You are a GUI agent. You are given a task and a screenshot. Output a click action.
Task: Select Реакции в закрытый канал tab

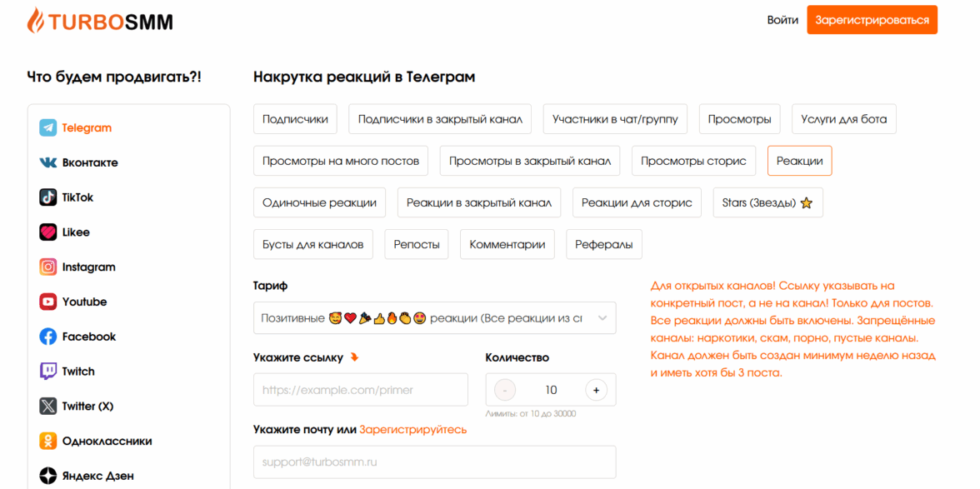479,202
